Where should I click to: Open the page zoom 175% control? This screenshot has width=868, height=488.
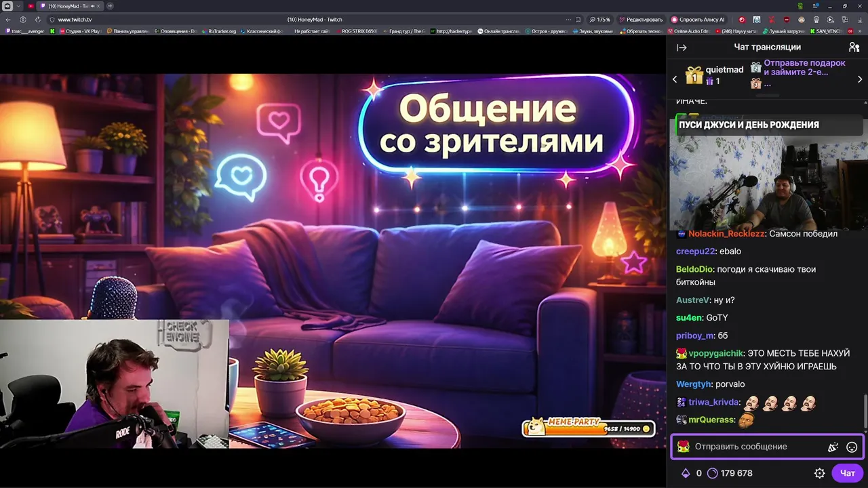tap(600, 20)
